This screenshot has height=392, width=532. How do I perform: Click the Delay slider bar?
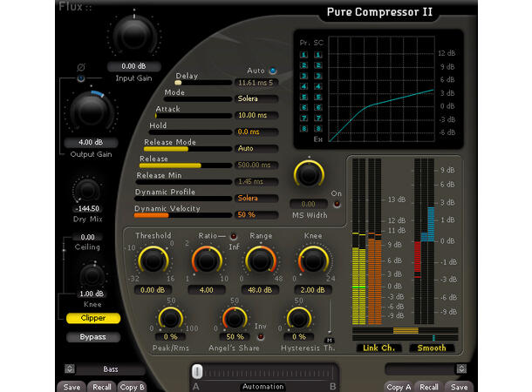click(203, 83)
